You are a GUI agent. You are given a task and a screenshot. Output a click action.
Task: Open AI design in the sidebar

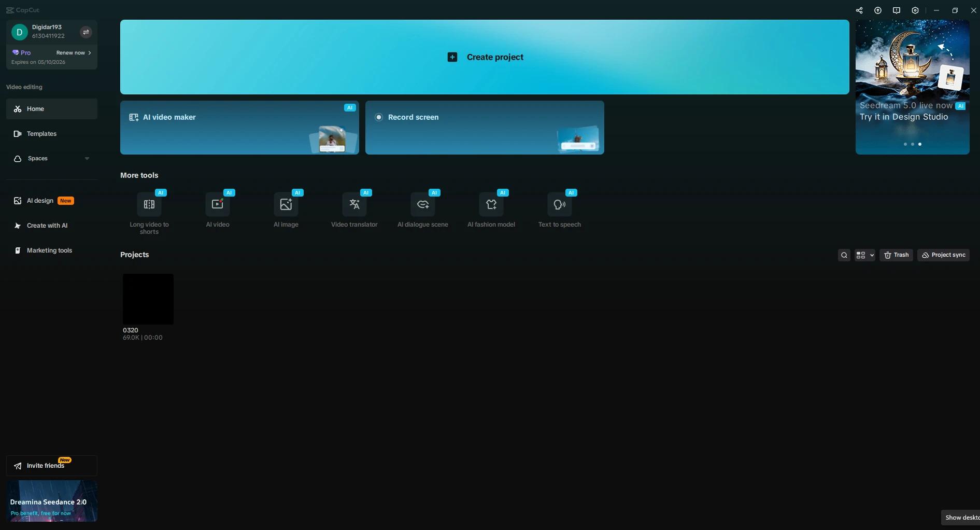pos(52,201)
